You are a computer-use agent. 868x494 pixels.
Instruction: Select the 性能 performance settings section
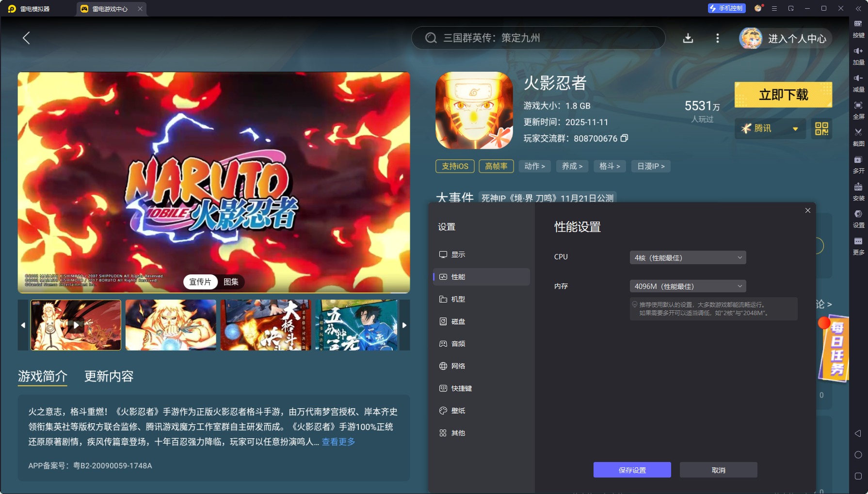click(x=482, y=277)
